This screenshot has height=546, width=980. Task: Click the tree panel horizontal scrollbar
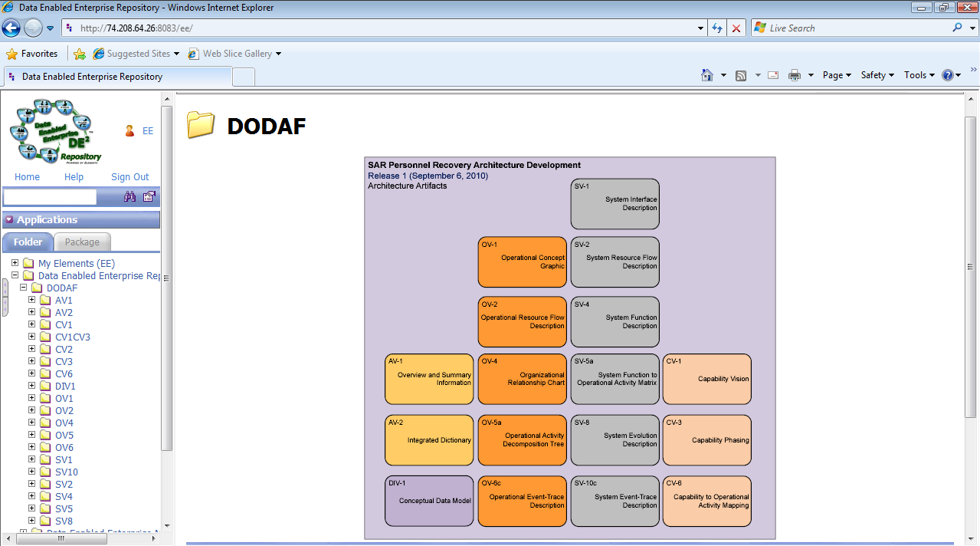tap(61, 538)
